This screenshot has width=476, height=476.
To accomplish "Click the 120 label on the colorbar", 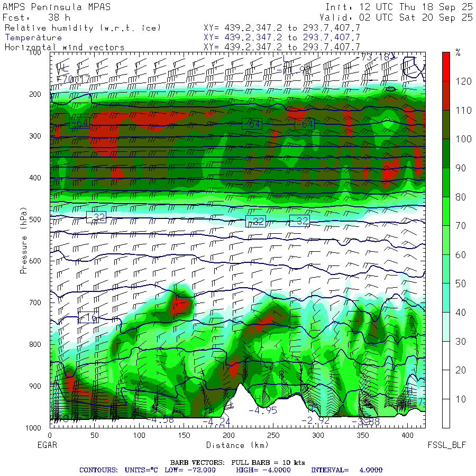I will (x=464, y=81).
